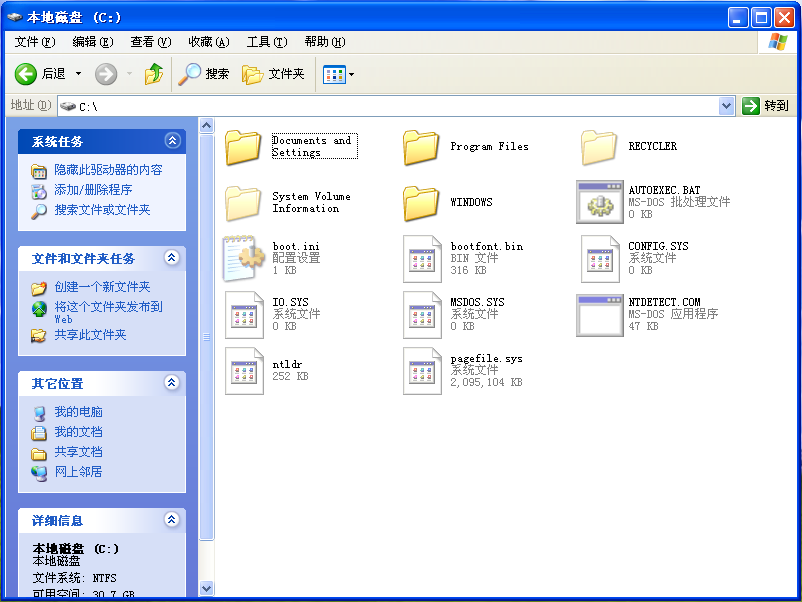Viewport: 802px width, 602px height.
Task: Click the 转到 Go button
Action: (765, 106)
